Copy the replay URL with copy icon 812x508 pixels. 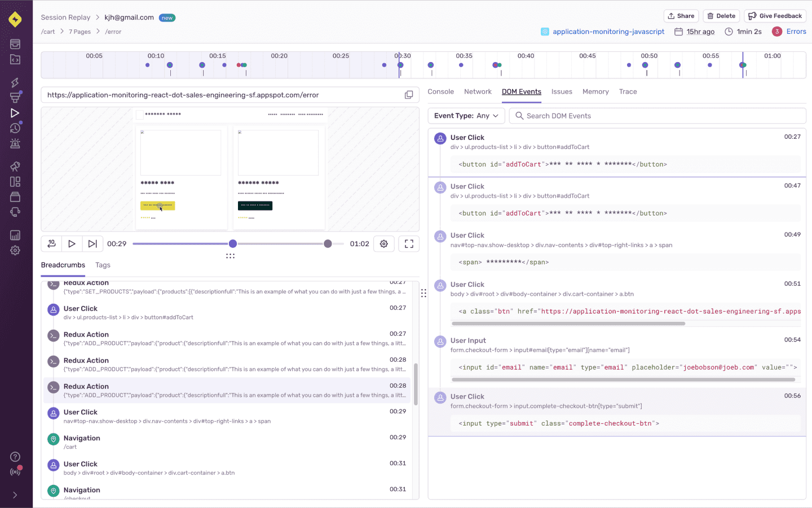[x=409, y=95]
